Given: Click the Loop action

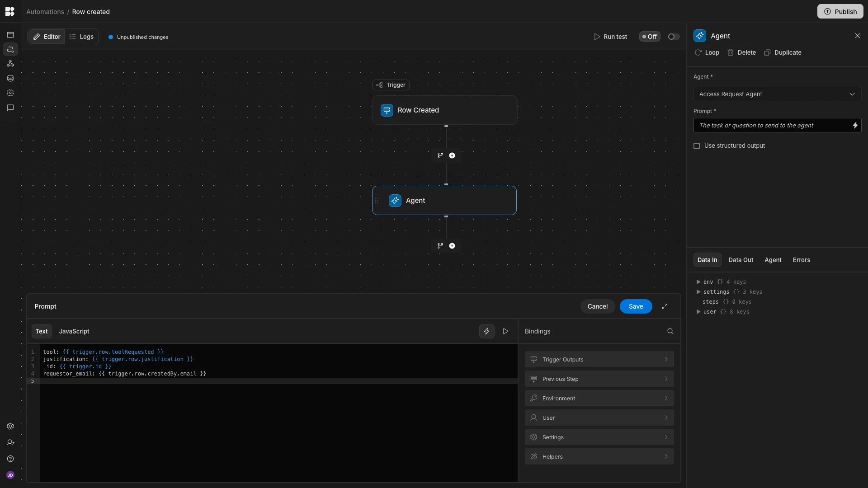Looking at the screenshot, I should (707, 52).
